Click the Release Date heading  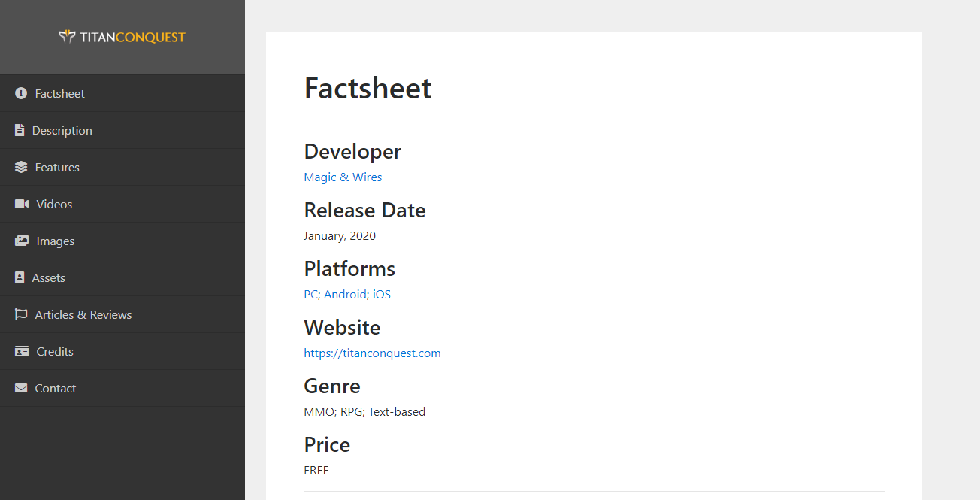364,210
